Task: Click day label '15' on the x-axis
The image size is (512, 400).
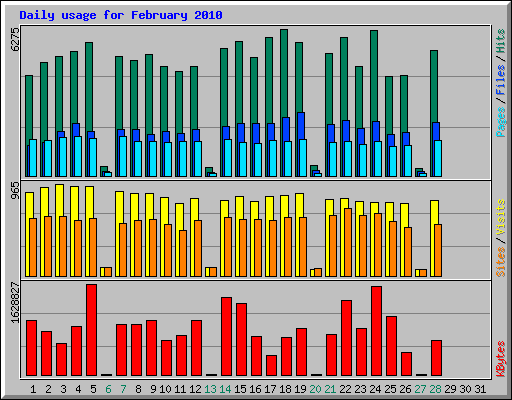Action: (240, 389)
